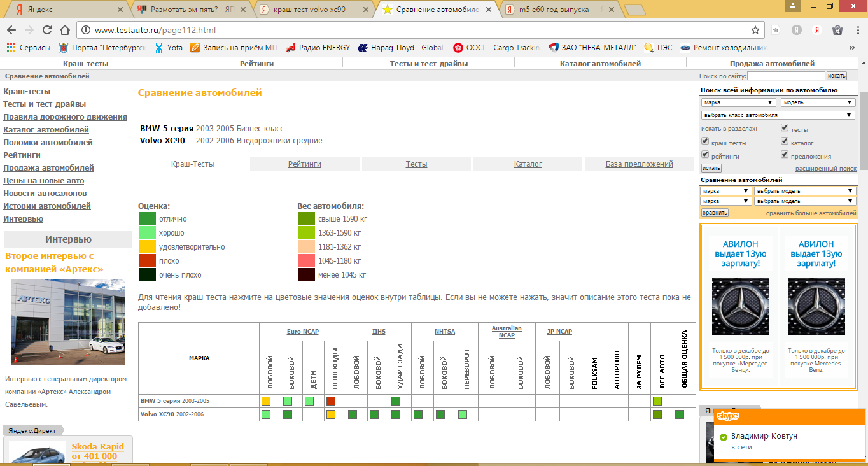Viewport: 868px width, 466px height.
Task: Click the сравнить больше автомобилей link
Action: 811,213
